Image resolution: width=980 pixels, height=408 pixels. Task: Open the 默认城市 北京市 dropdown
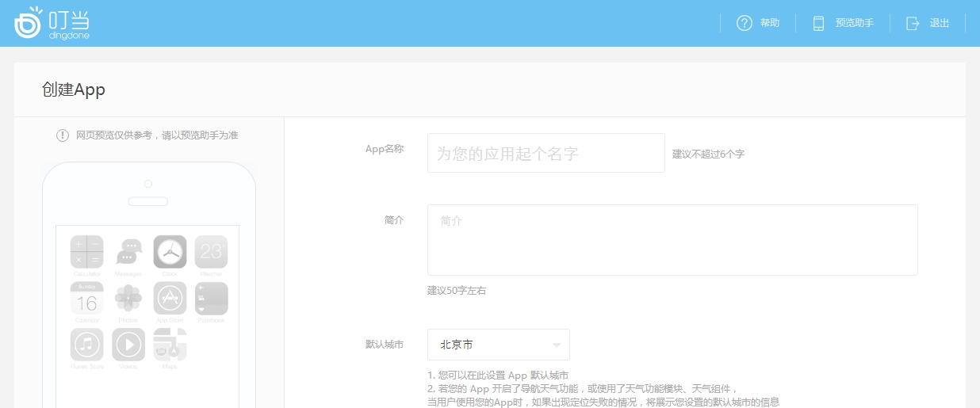(498, 345)
